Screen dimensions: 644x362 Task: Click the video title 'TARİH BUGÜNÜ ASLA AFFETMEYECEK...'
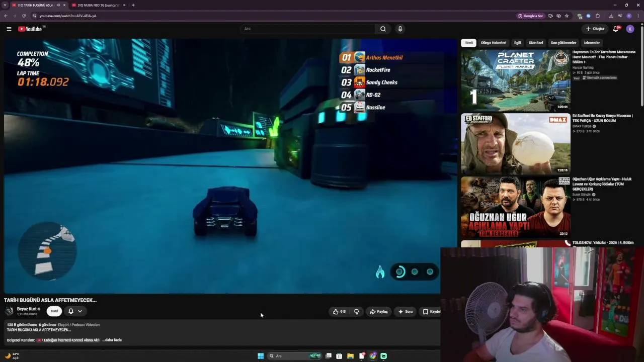point(50,300)
